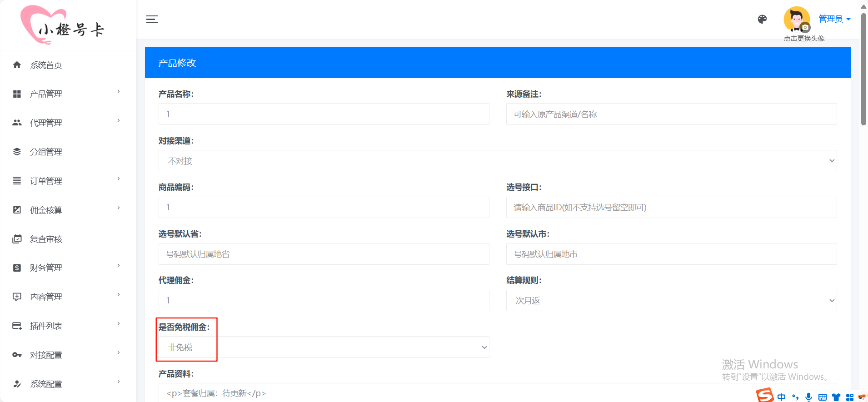The image size is (868, 402).
Task: Click the comment-plus icon for 内容管理
Action: (17, 297)
